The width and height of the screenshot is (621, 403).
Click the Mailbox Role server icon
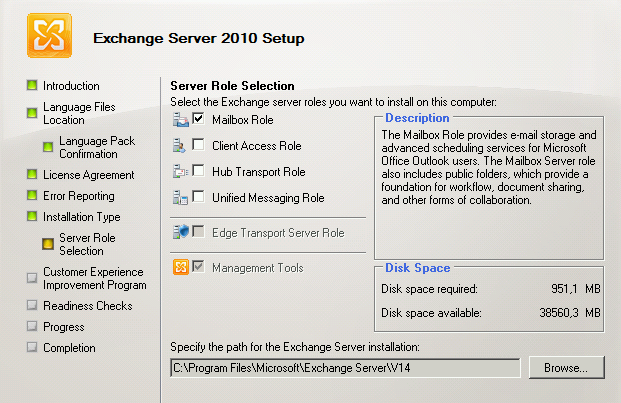click(x=180, y=119)
